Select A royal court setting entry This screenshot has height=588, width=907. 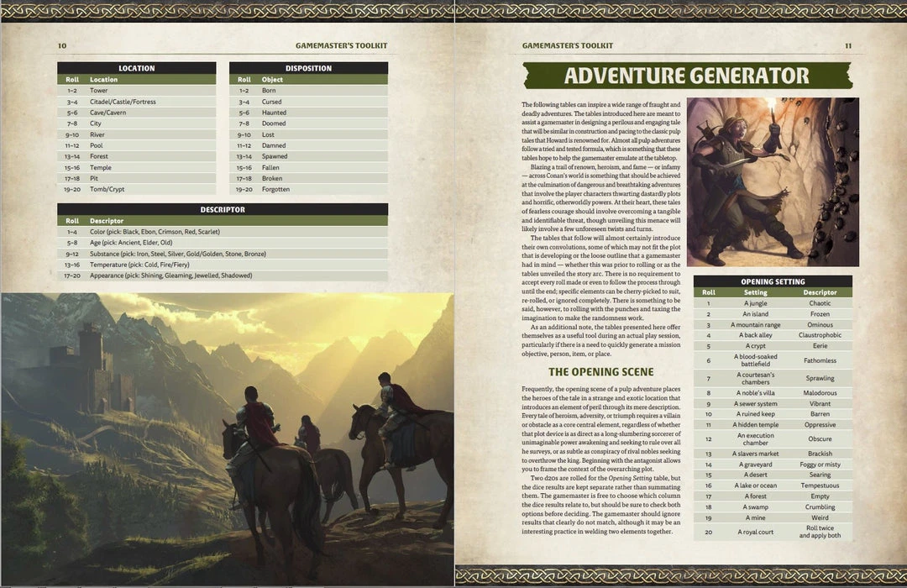(x=756, y=532)
